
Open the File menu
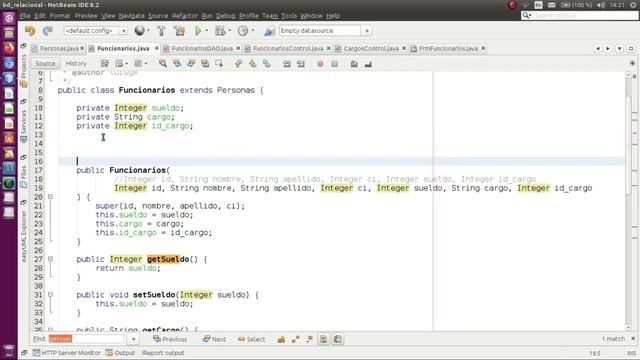coord(25,16)
